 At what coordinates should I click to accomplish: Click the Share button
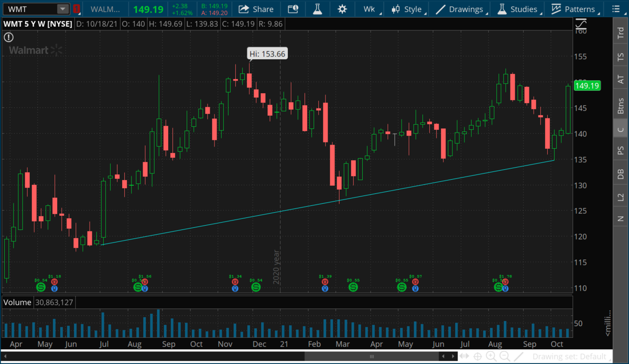(x=256, y=9)
